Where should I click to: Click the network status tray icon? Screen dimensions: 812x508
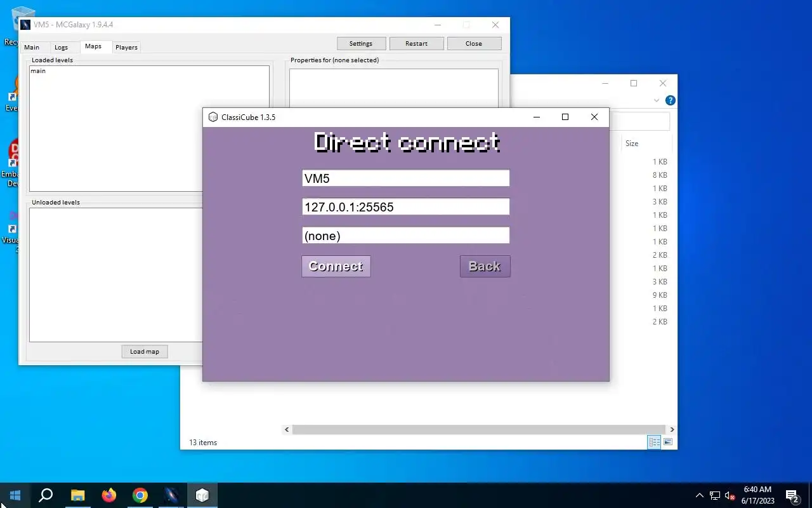715,495
